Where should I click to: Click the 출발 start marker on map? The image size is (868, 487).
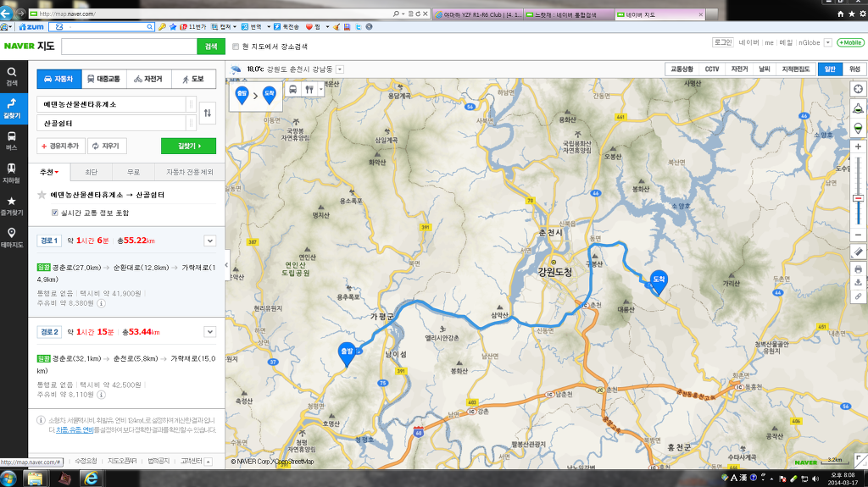(x=347, y=354)
